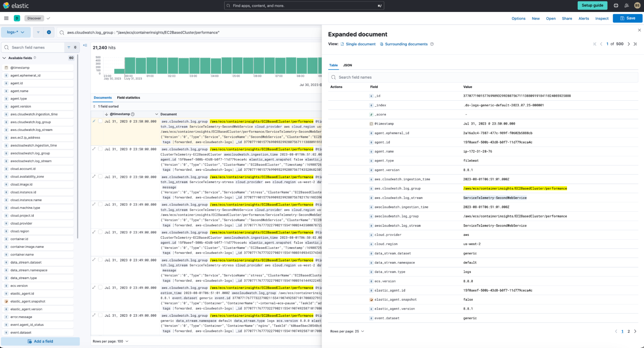
Task: Go to page 2 of document fields
Action: point(629,331)
